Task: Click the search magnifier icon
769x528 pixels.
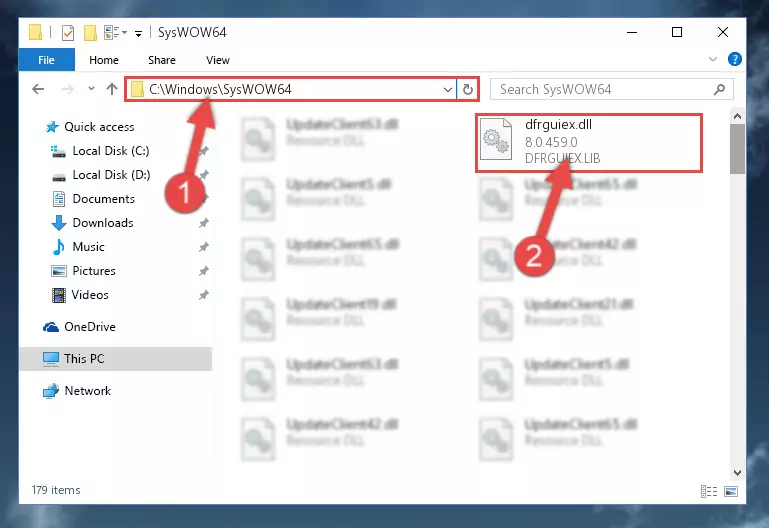Action: coord(719,89)
